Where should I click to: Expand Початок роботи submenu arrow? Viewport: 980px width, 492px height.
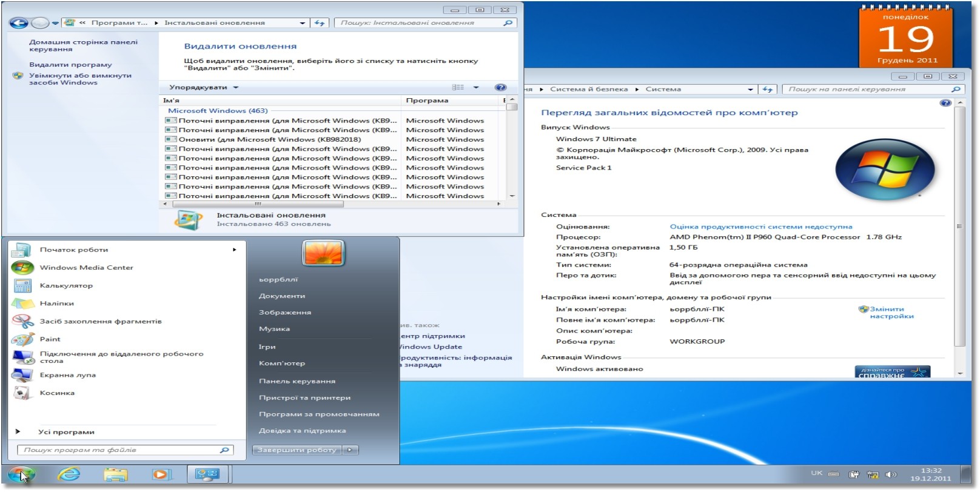pos(234,250)
